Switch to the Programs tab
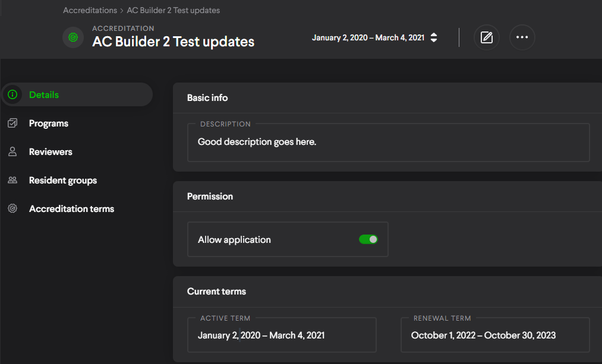Screen dimensions: 602x364 coord(49,124)
